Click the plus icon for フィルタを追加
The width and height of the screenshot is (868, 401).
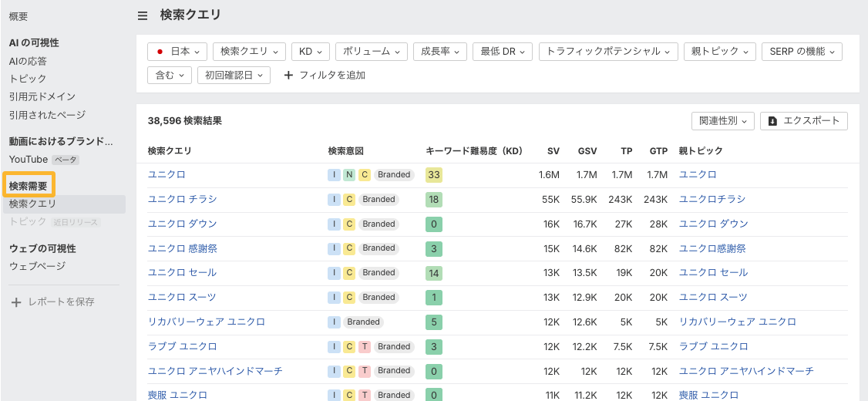click(x=289, y=75)
